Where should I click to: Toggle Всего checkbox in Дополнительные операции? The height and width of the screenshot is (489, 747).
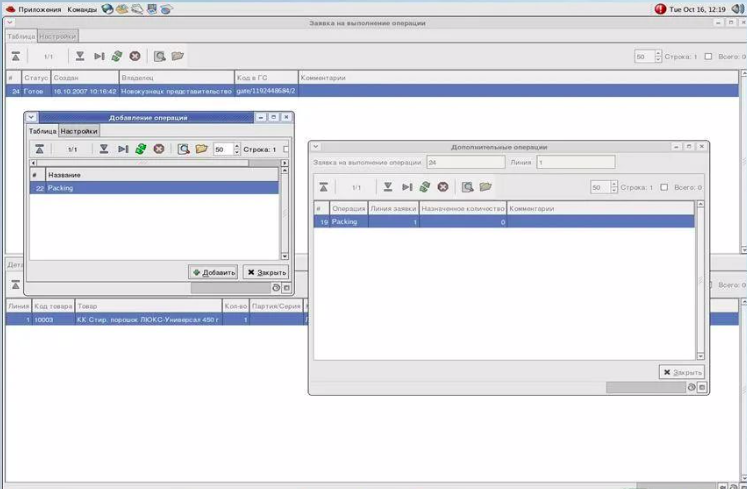664,187
